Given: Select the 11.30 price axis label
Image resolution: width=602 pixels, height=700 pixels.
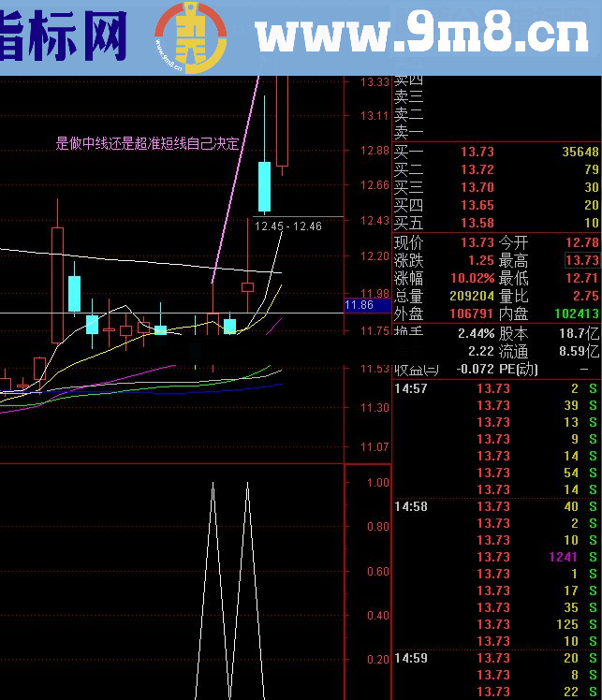Looking at the screenshot, I should (x=374, y=408).
